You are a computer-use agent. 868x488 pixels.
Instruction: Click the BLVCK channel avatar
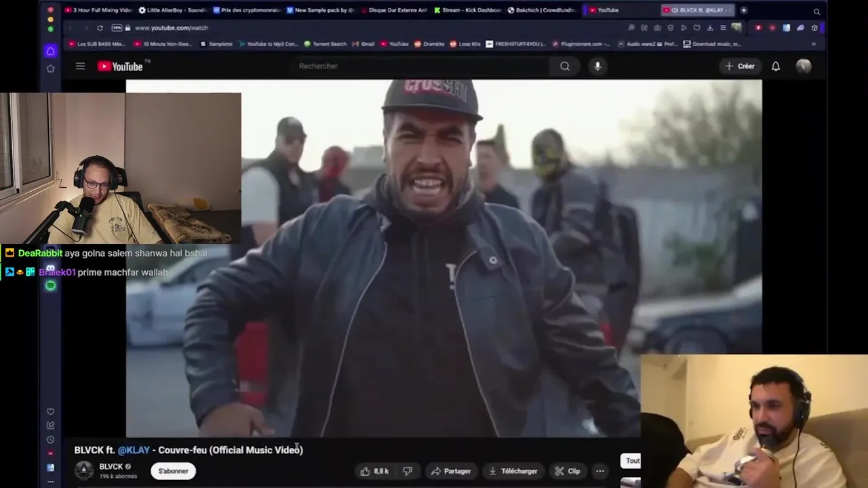point(84,470)
